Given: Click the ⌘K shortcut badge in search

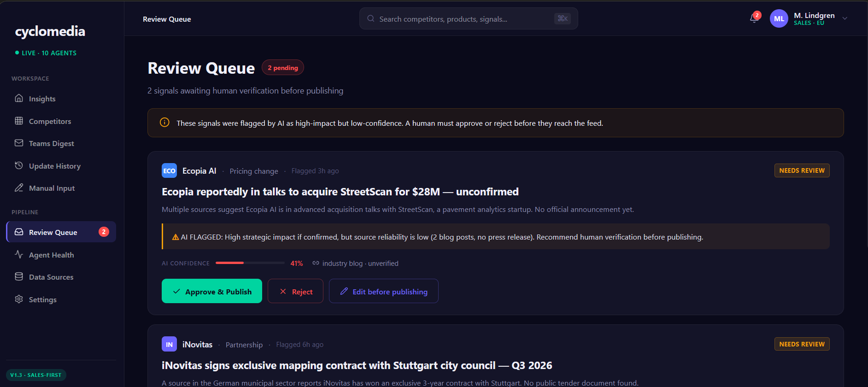Looking at the screenshot, I should click(x=563, y=18).
